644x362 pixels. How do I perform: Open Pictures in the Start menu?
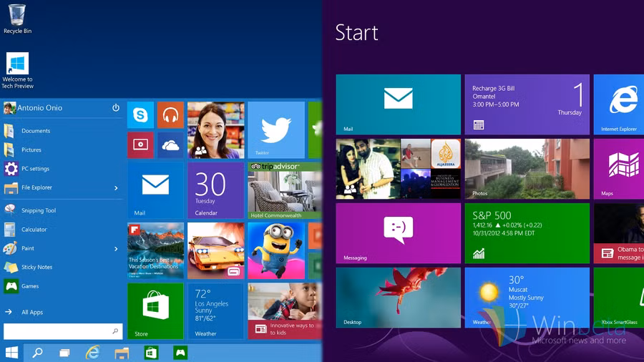(x=62, y=150)
